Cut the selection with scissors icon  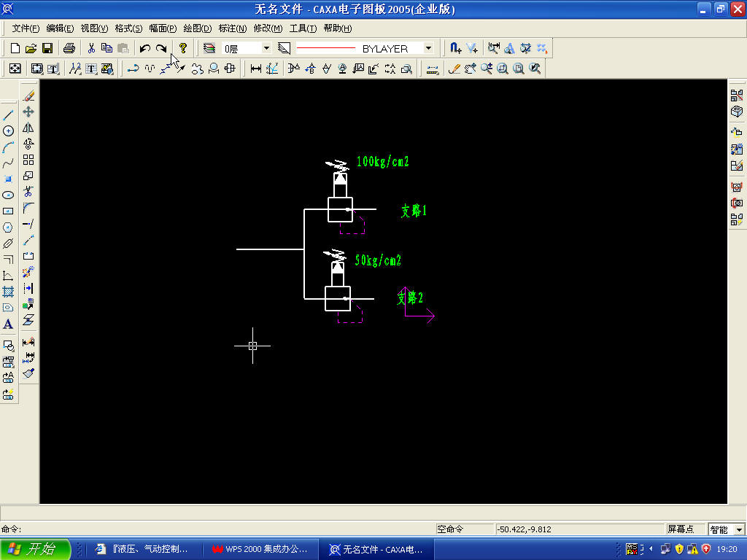[91, 48]
